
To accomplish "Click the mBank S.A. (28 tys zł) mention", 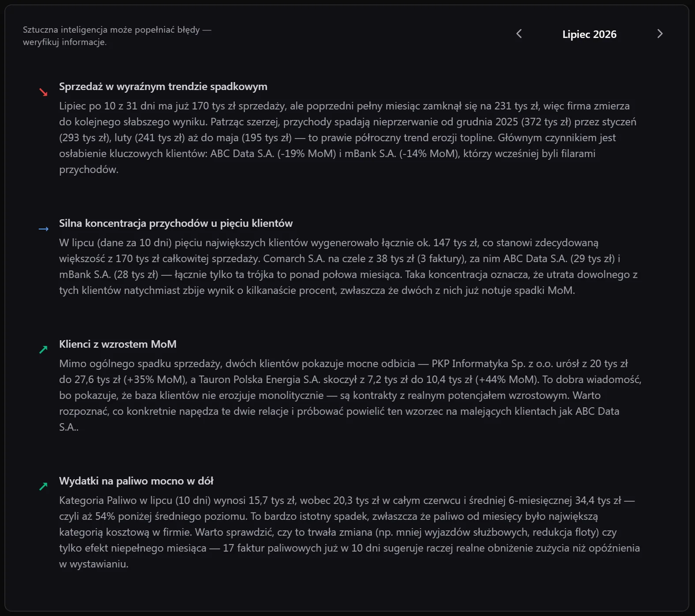I will coord(109,274).
